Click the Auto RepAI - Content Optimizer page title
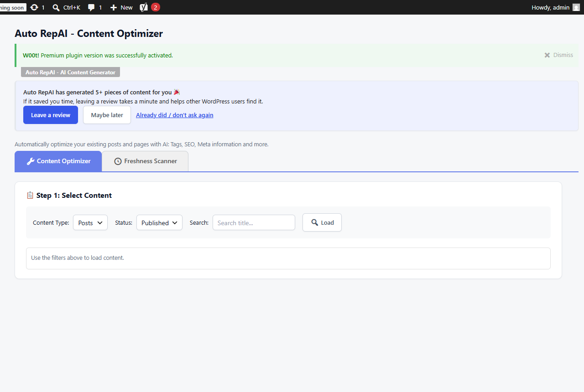The width and height of the screenshot is (584, 392). coord(89,33)
